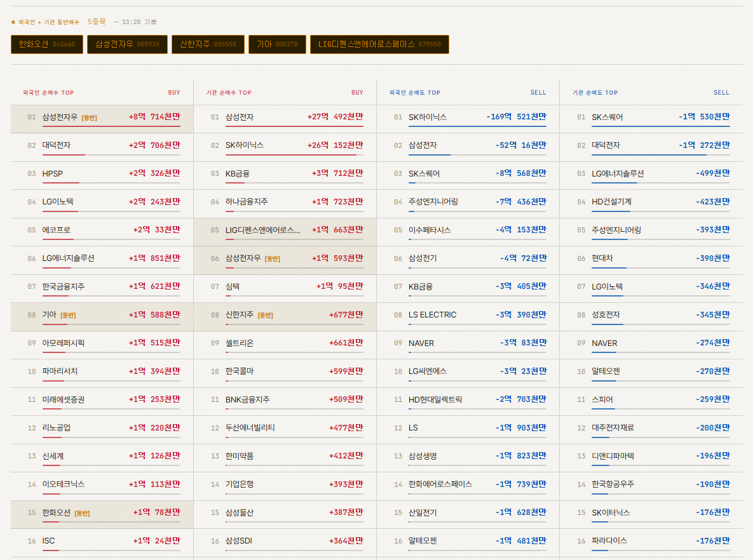
Task: Click the 동반 tag beside 한화오션
Action: [x=82, y=514]
